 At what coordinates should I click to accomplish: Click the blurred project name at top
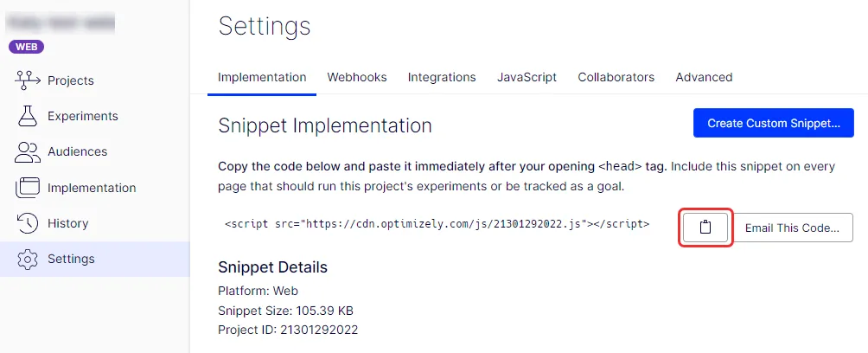click(60, 22)
